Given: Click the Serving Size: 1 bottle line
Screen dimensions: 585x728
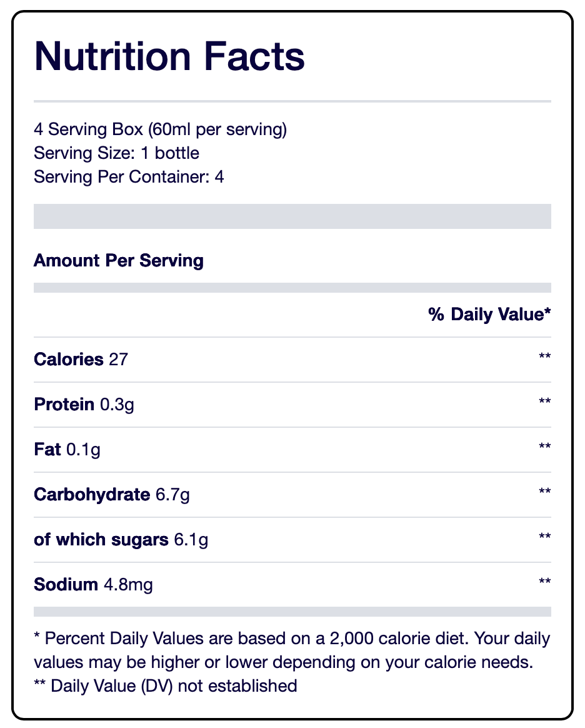Looking at the screenshot, I should click(x=116, y=153).
